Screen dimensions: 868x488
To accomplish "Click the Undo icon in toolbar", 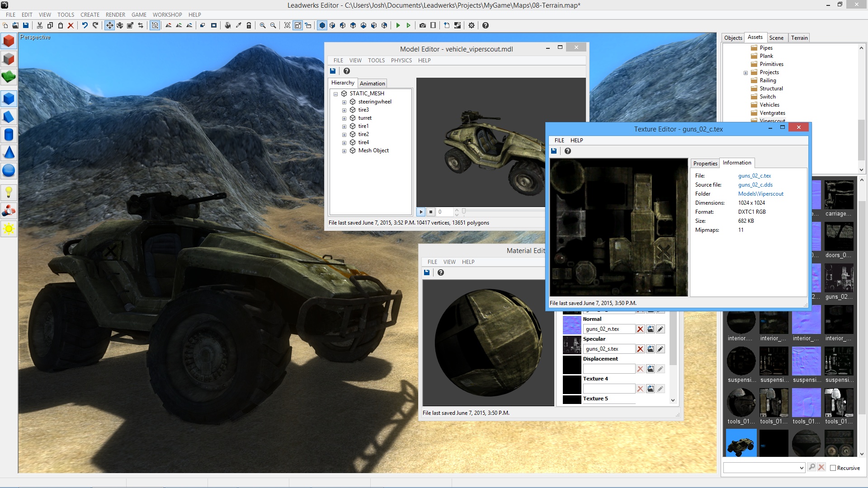I will tap(85, 25).
